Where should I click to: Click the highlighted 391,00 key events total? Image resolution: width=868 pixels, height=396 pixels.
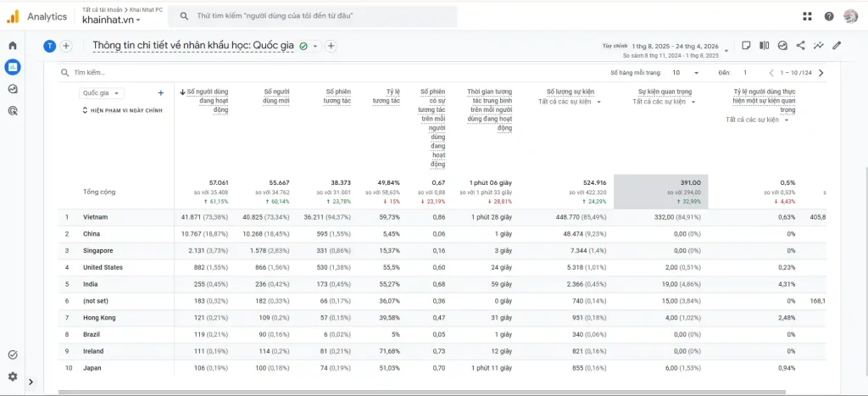691,182
